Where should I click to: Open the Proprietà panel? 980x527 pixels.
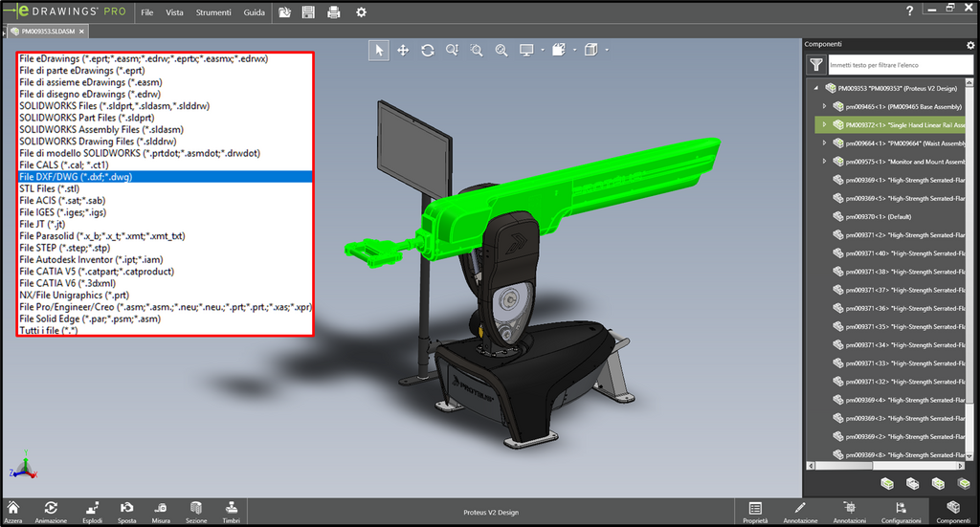point(755,512)
